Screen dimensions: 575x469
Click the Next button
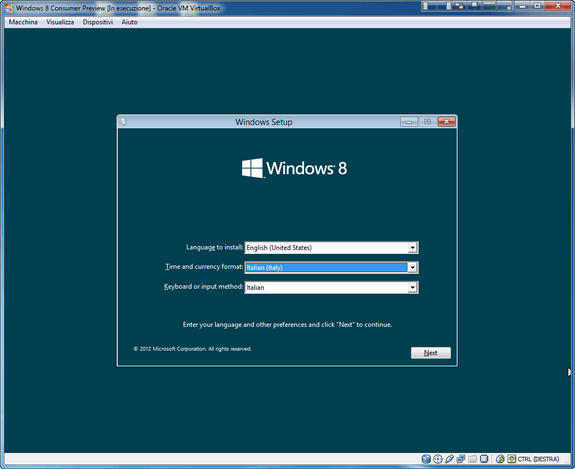(x=431, y=353)
